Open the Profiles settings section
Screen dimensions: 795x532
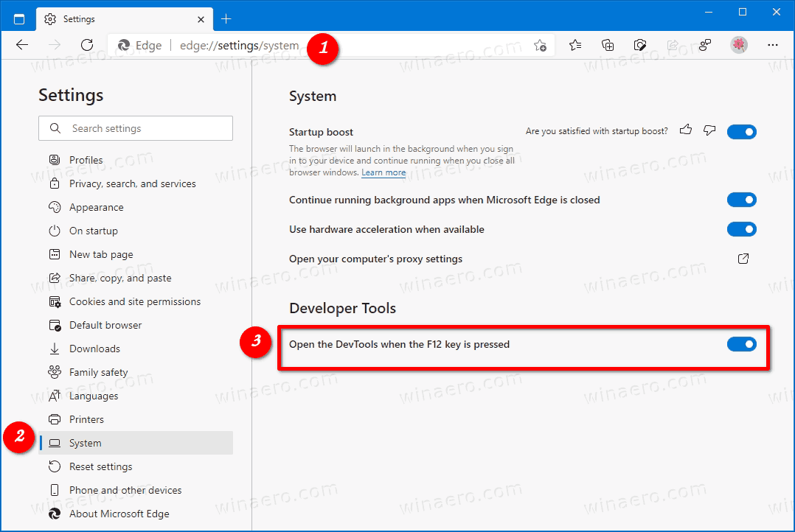(136, 160)
